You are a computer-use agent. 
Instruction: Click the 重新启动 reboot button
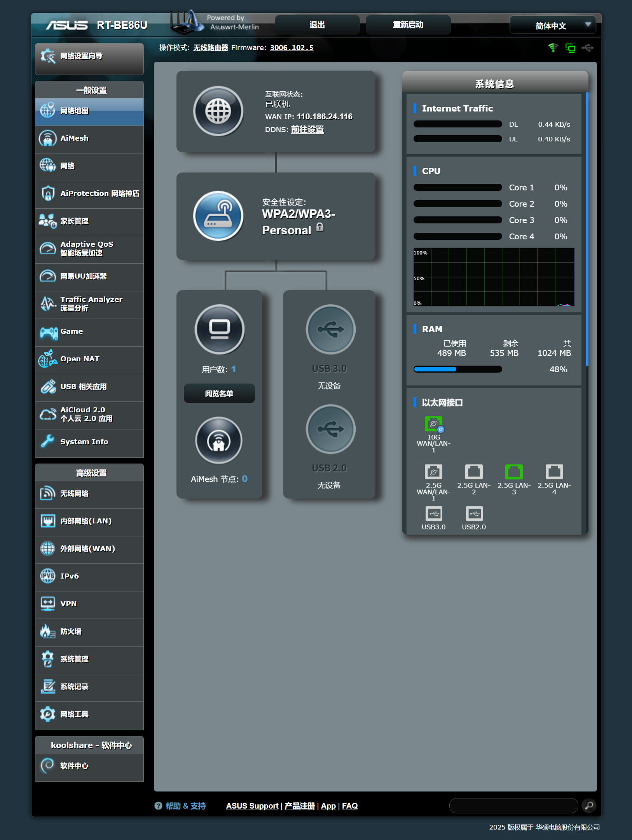pyautogui.click(x=408, y=25)
